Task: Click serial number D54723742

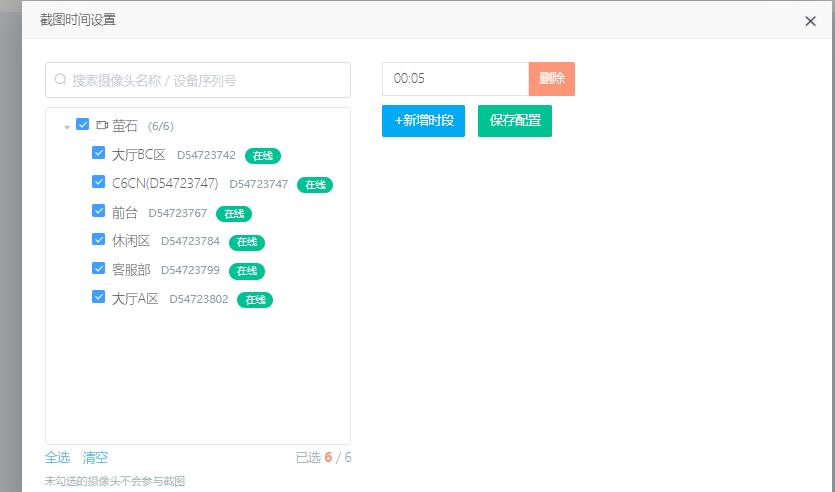Action: pyautogui.click(x=206, y=155)
